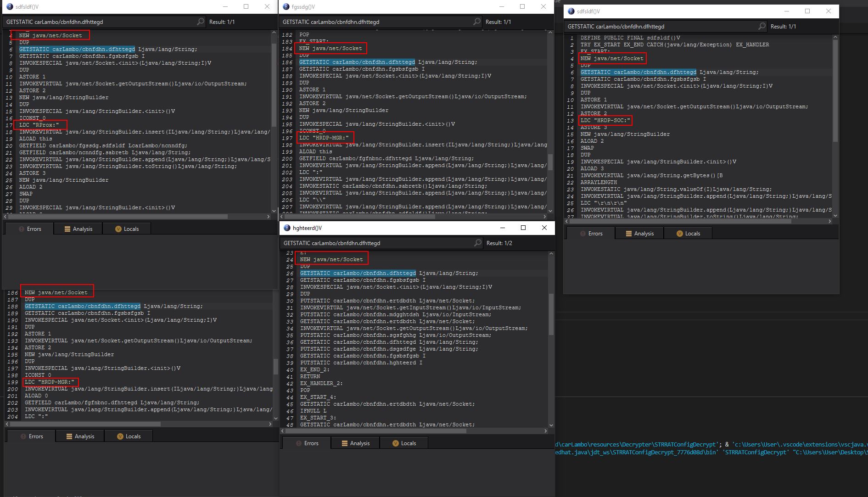Click line 39 PUTSTATIC hghteerd I in hghteerd()V
This screenshot has width=868, height=497.
361,363
